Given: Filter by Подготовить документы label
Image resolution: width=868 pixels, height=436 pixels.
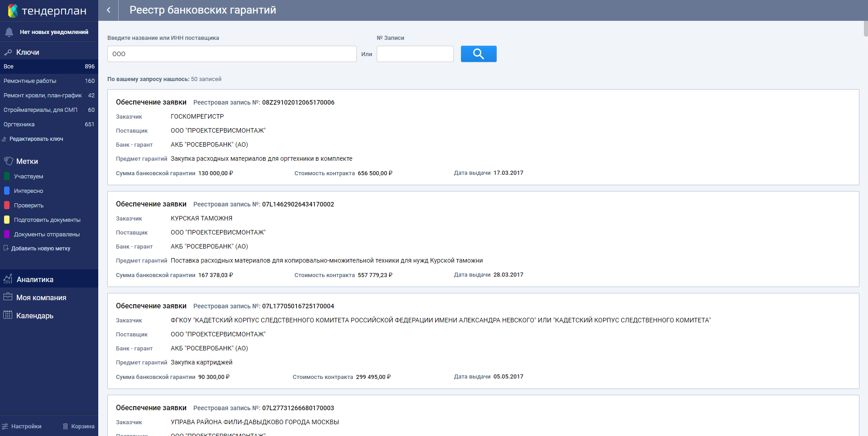Looking at the screenshot, I should (x=47, y=220).
